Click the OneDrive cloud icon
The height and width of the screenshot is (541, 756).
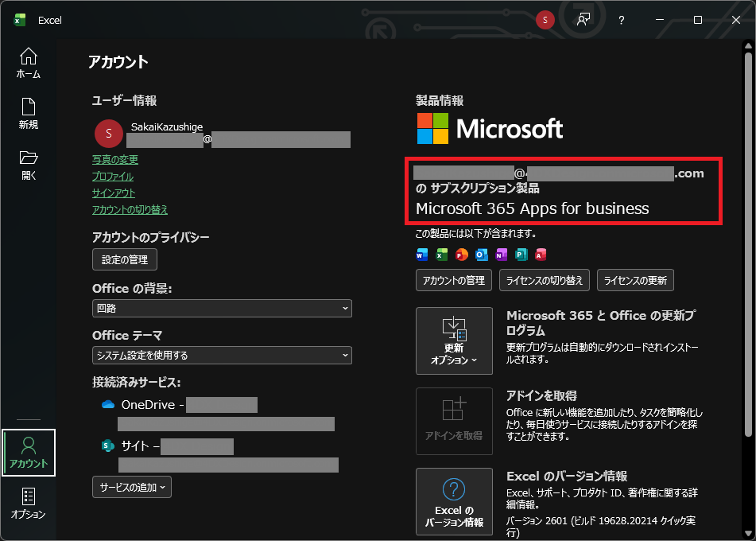pyautogui.click(x=108, y=404)
